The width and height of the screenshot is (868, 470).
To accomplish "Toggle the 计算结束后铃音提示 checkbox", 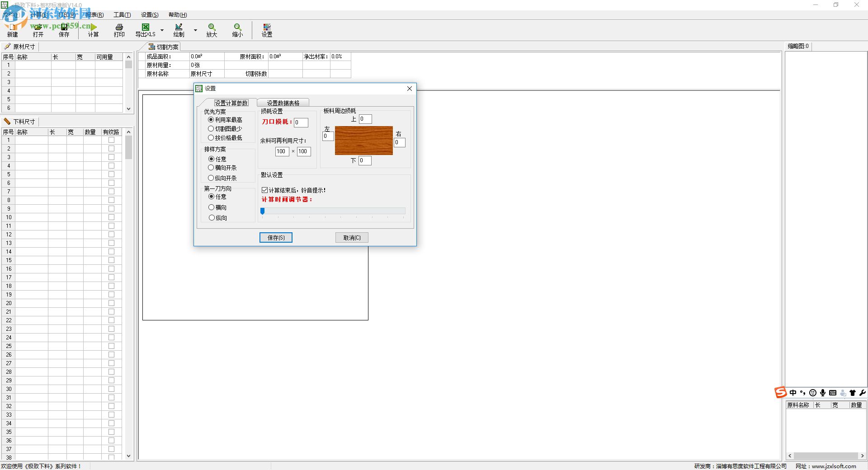I will [x=265, y=190].
